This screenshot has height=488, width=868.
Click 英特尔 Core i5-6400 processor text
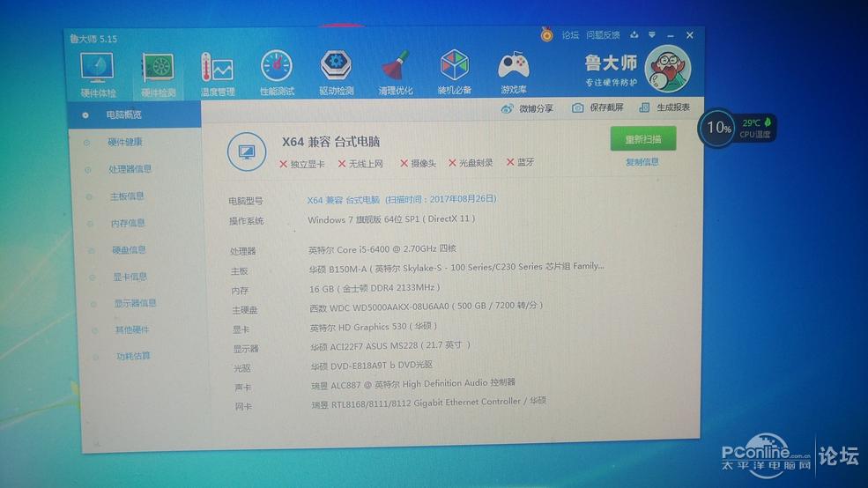tap(382, 249)
